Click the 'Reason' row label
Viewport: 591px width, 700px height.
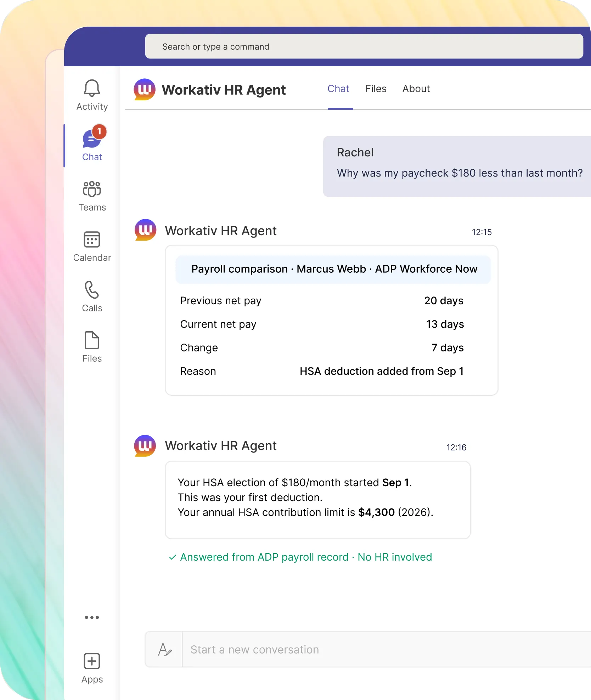198,371
